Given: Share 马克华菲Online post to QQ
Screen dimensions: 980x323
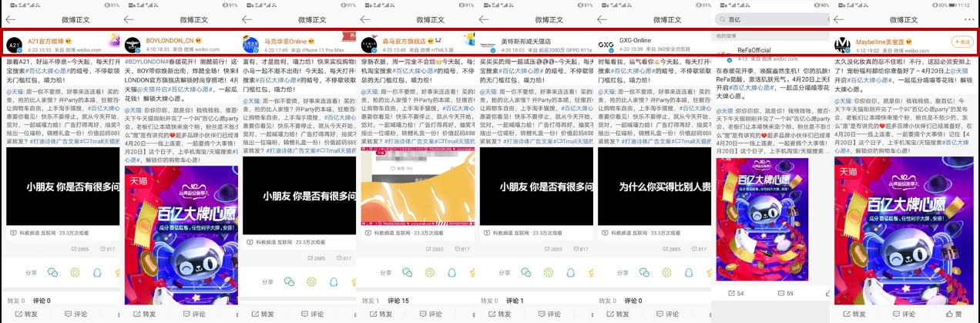Looking at the screenshot, I should pyautogui.click(x=334, y=282).
